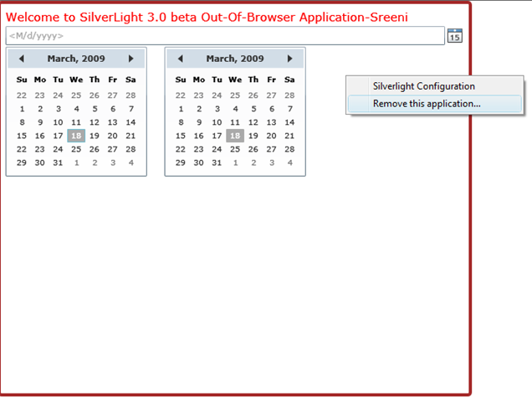Choose day 15 in the right calendar

click(181, 136)
